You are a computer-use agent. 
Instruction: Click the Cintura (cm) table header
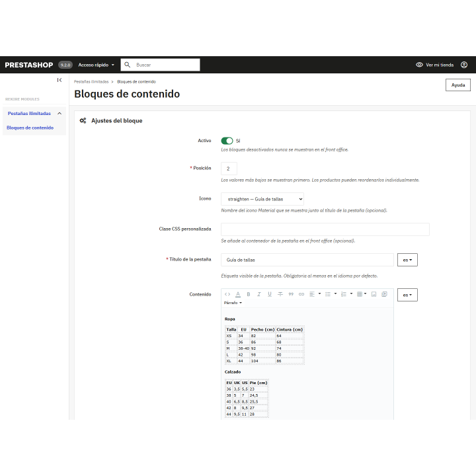click(x=290, y=330)
